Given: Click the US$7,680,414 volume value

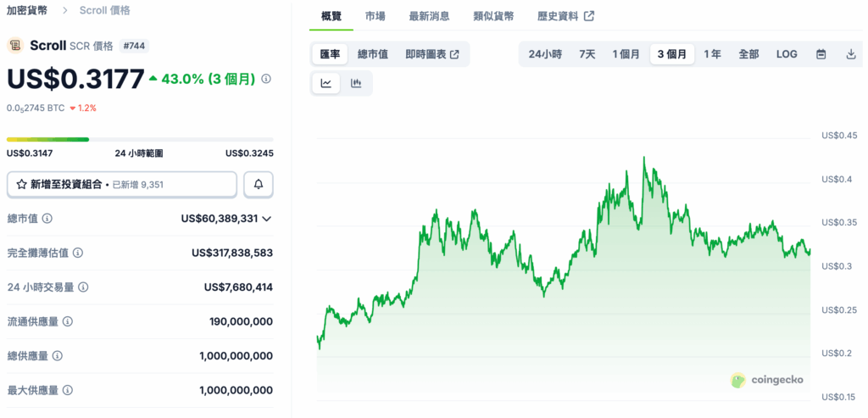Looking at the screenshot, I should pos(238,287).
